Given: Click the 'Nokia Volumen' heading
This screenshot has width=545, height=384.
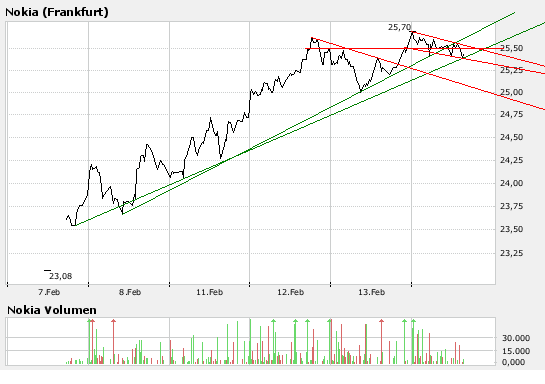Looking at the screenshot, I should (x=52, y=310).
